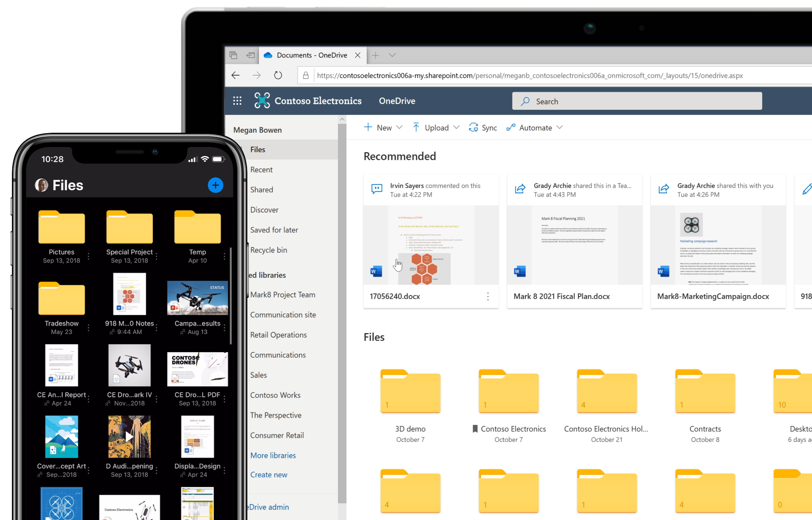The width and height of the screenshot is (812, 520).
Task: Click the browser back arrow
Action: point(236,75)
